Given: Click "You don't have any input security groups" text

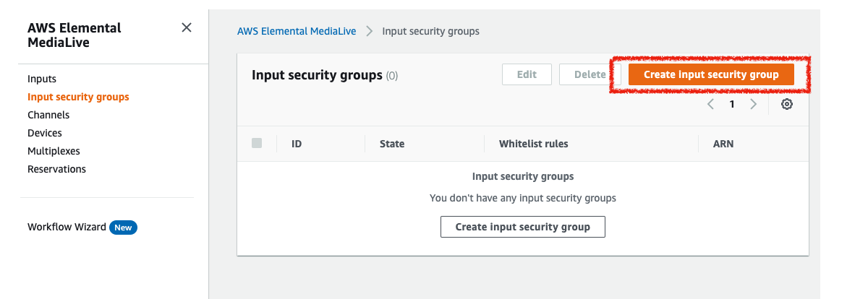Looking at the screenshot, I should click(523, 198).
